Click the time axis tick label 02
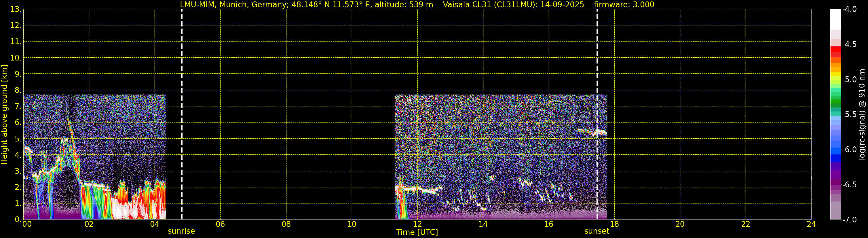Viewport: 868px width, 238px height. click(89, 224)
